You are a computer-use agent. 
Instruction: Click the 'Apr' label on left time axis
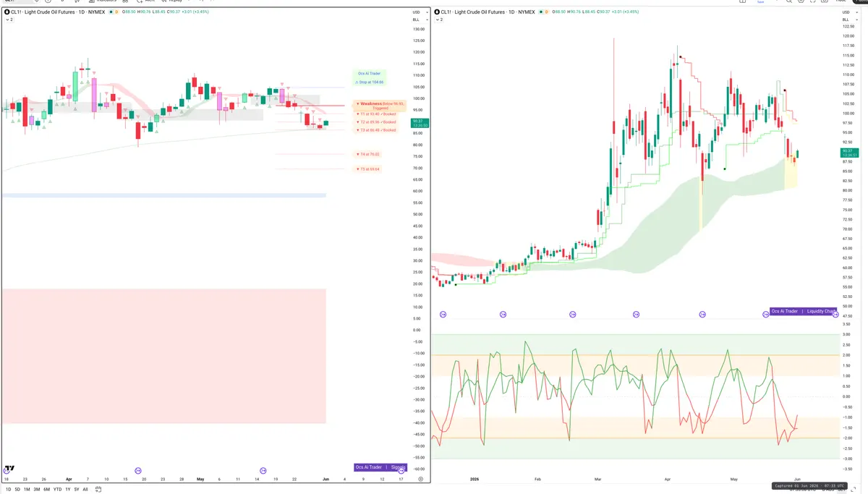(69, 479)
